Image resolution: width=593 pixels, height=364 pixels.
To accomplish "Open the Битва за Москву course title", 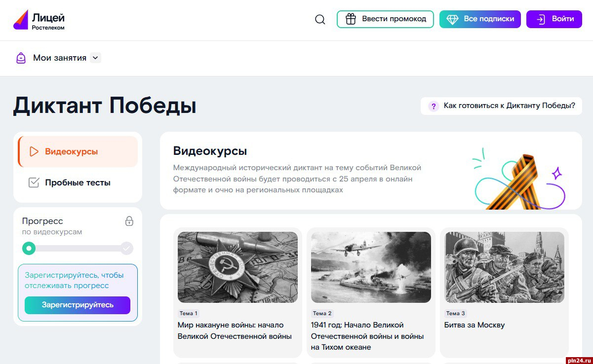I will tap(474, 325).
